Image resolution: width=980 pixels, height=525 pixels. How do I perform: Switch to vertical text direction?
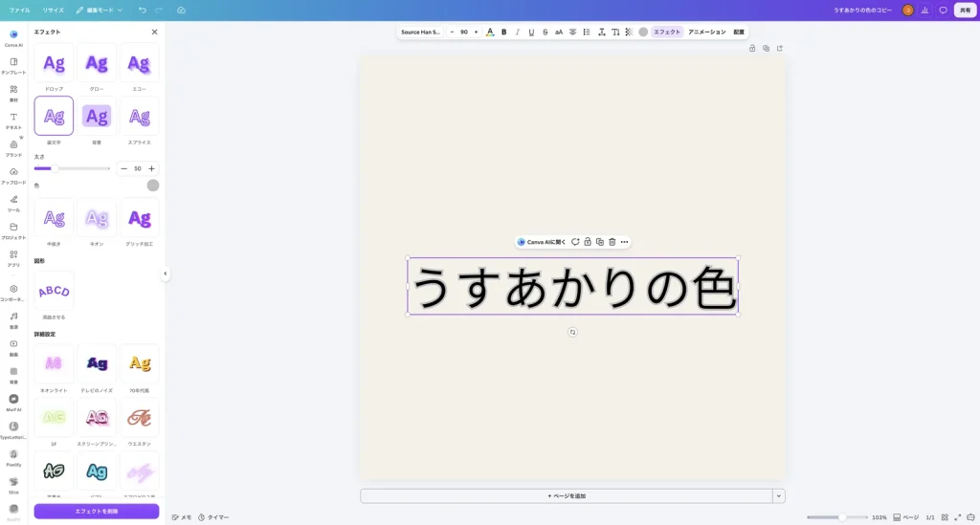point(615,32)
